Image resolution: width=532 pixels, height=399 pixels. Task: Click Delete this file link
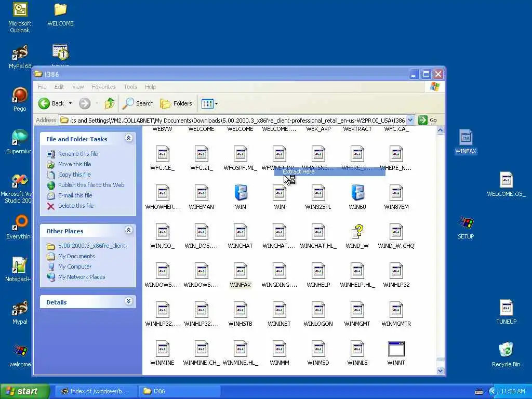(x=76, y=206)
